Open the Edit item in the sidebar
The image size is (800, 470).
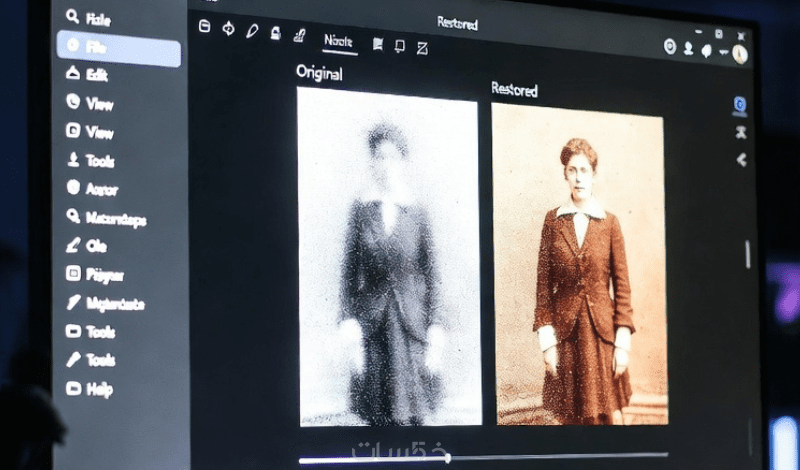[87, 75]
